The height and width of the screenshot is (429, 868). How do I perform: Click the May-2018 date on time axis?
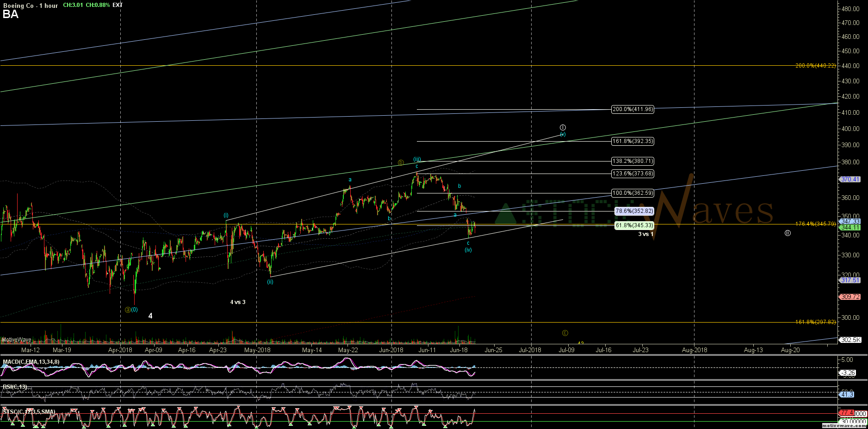(257, 350)
